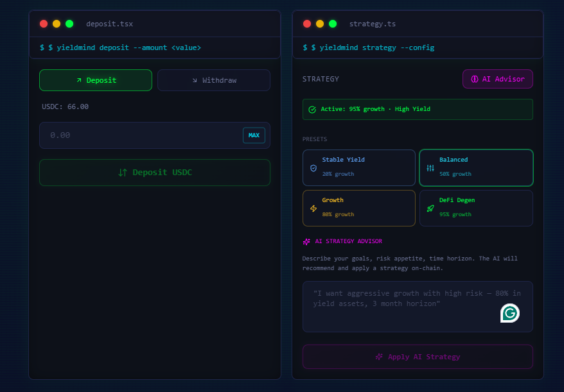Focus the 0.00 amount input field

pos(155,135)
